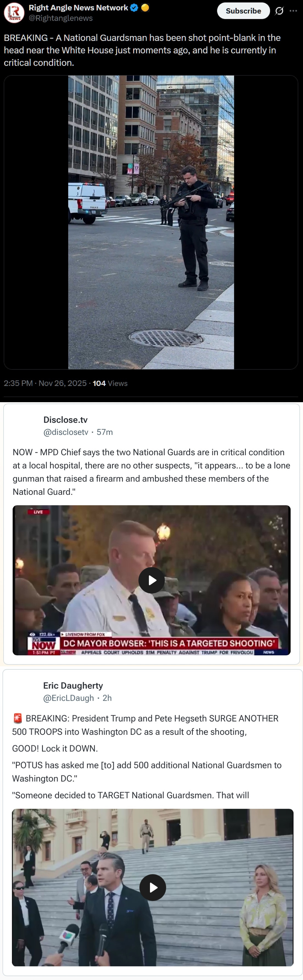Image resolution: width=303 pixels, height=980 pixels.
Task: Open the Right Angle News profile avatar
Action: (14, 13)
